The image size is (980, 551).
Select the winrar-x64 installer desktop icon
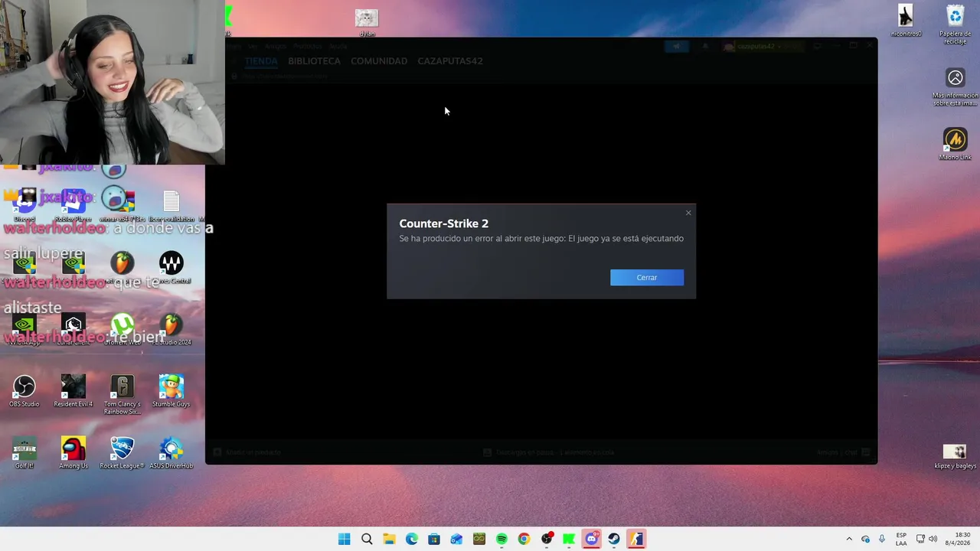[x=122, y=205]
